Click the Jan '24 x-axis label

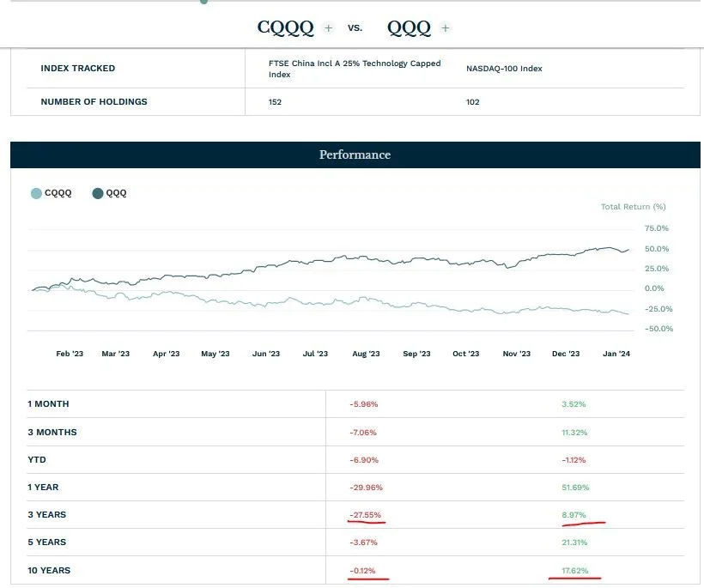[616, 353]
